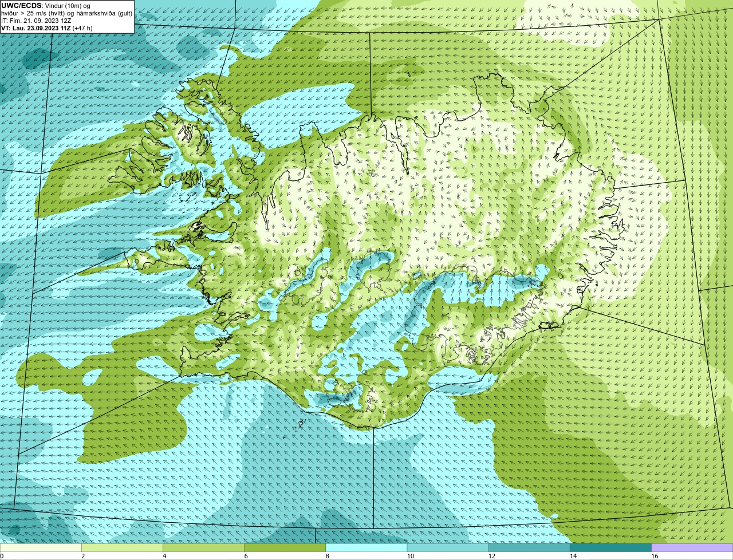Click the 'IT: Fim. 21. 09. 2023 12Z' line
The image size is (733, 560).
click(37, 20)
